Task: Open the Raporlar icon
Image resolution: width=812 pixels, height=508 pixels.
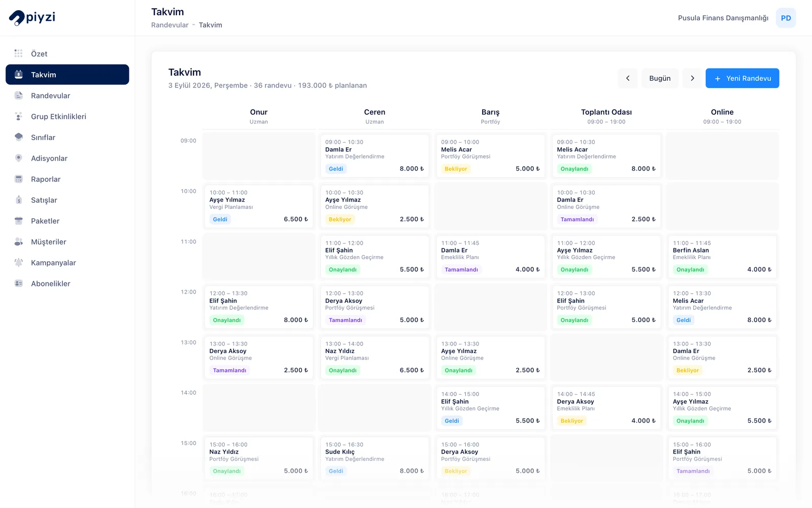Action: click(x=19, y=179)
